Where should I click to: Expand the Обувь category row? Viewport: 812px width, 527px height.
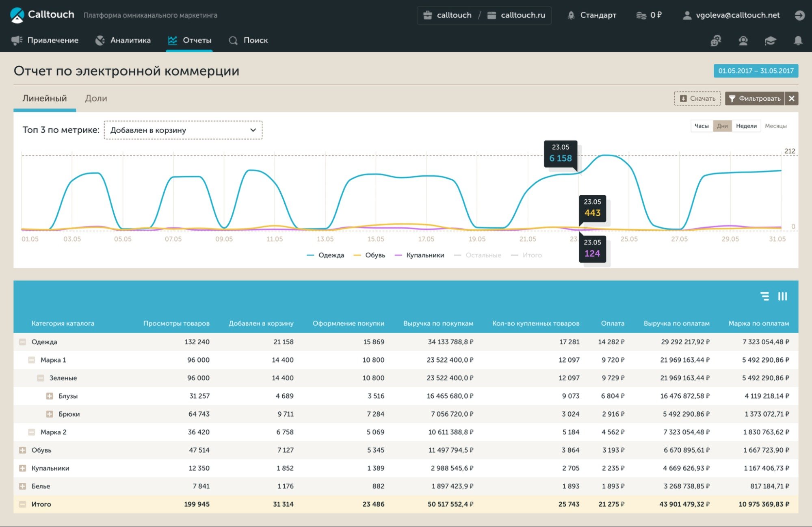[x=23, y=450]
